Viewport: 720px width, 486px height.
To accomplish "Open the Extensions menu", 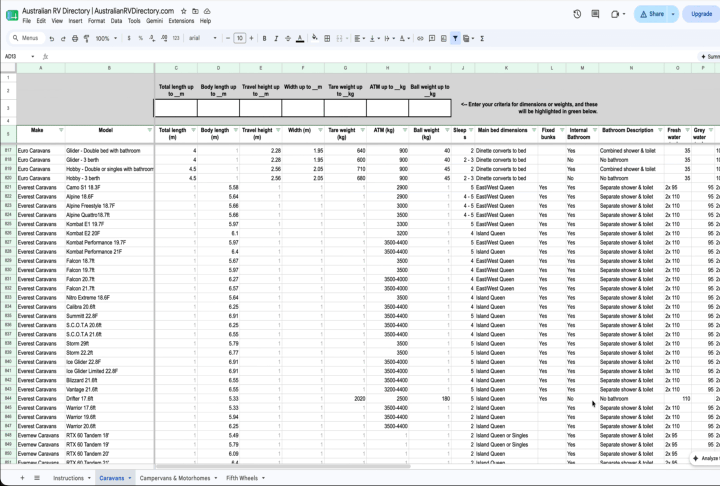I will coord(181,21).
